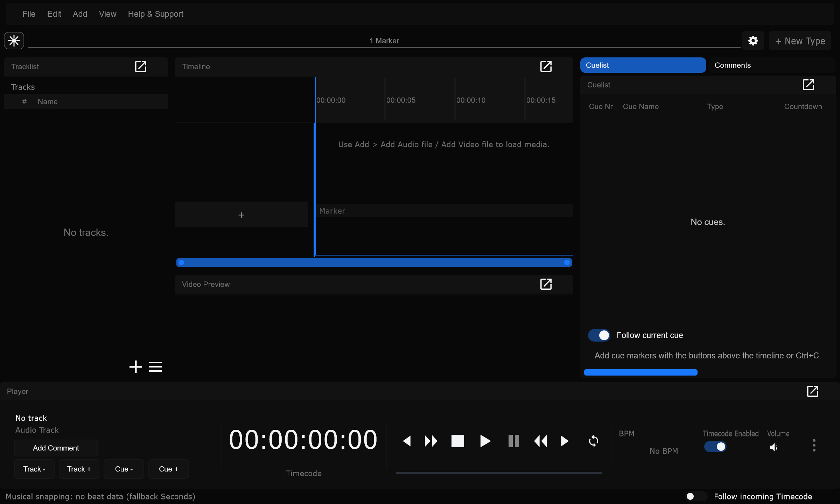Viewport: 840px width, 504px height.
Task: Stop playback with the square icon
Action: pyautogui.click(x=458, y=441)
